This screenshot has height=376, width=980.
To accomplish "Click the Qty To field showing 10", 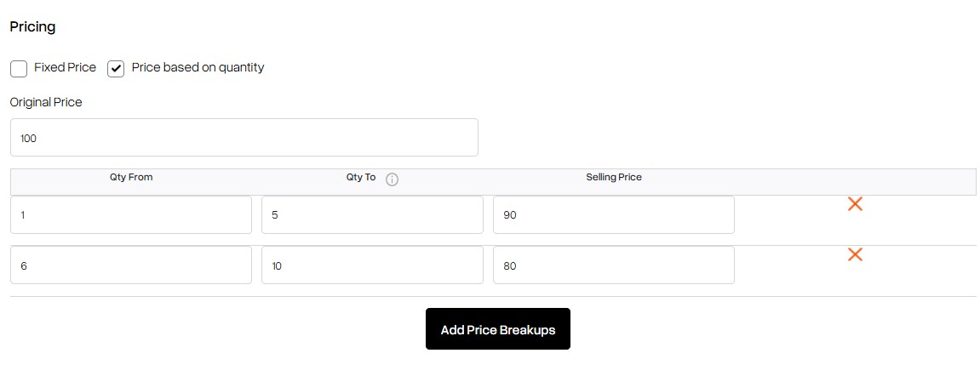I will 372,265.
